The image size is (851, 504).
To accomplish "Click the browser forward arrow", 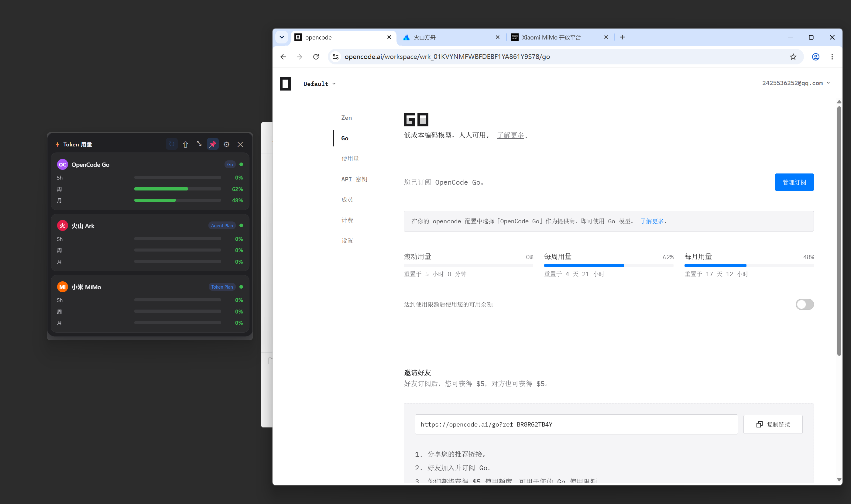I will pyautogui.click(x=299, y=57).
